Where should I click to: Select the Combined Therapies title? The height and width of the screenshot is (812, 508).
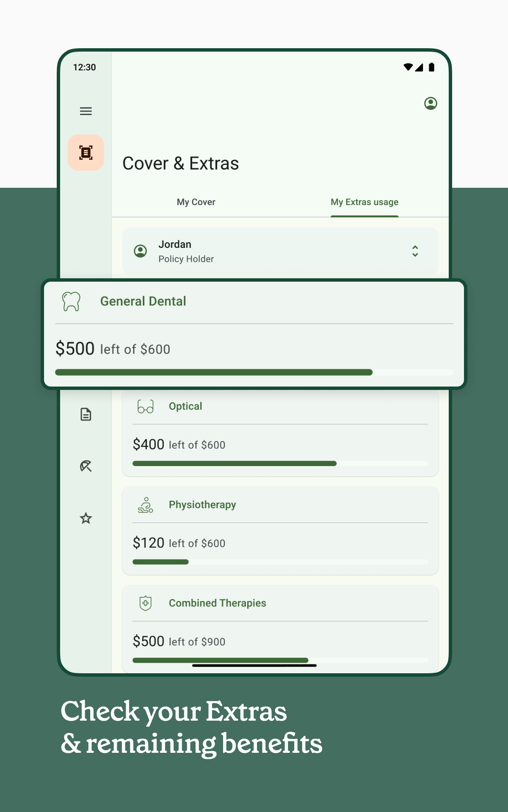point(218,603)
